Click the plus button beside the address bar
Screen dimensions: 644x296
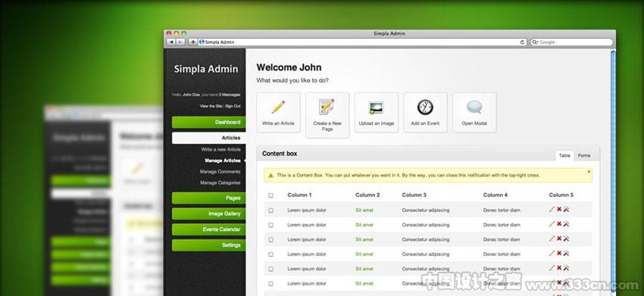pos(192,42)
